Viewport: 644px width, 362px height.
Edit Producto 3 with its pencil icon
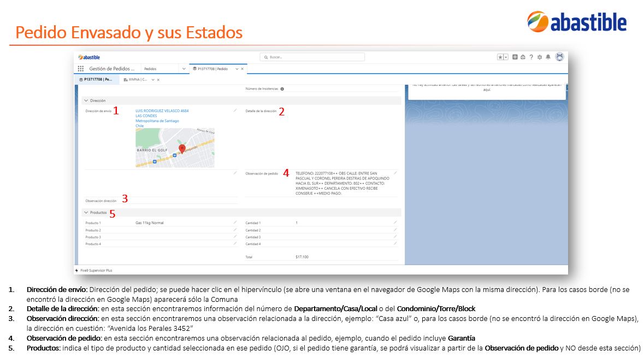click(235, 237)
